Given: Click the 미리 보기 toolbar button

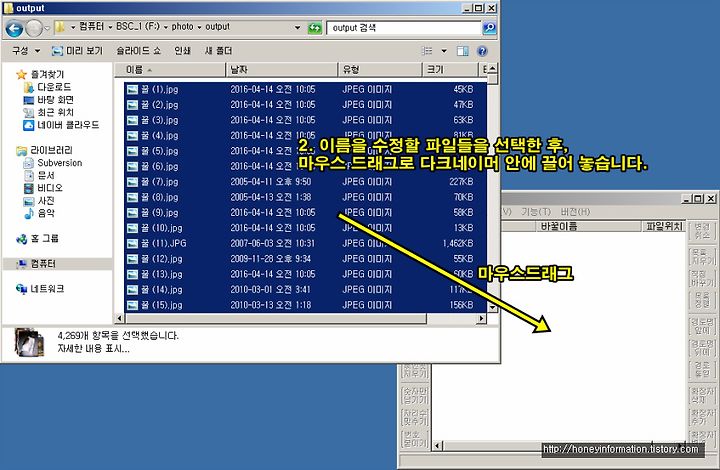Looking at the screenshot, I should [x=78, y=50].
